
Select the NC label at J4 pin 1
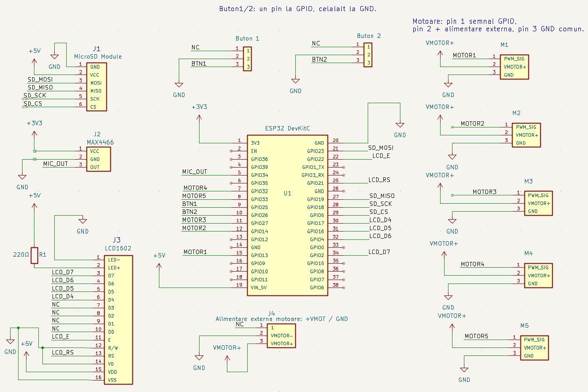pos(240,324)
